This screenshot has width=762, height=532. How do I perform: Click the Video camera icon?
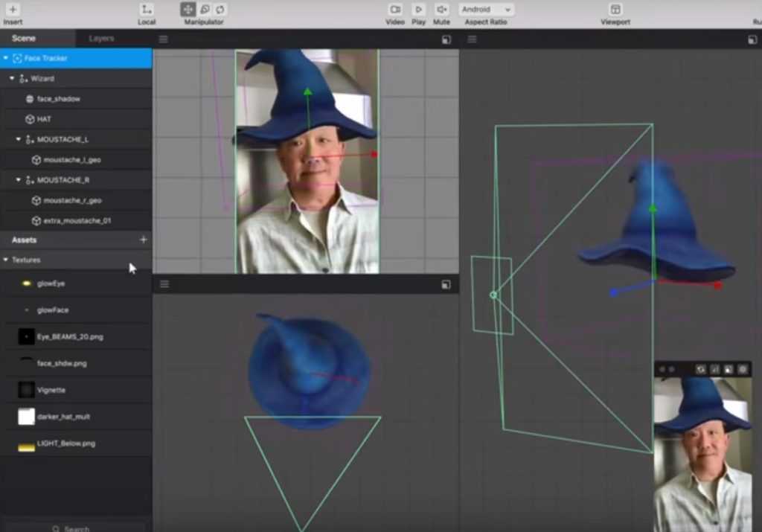tap(395, 10)
